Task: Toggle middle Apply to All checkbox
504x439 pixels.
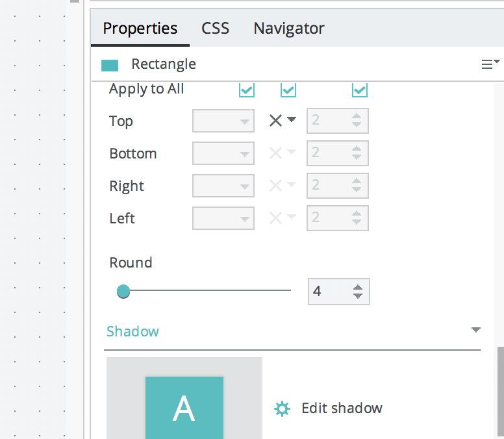Action: 288,90
